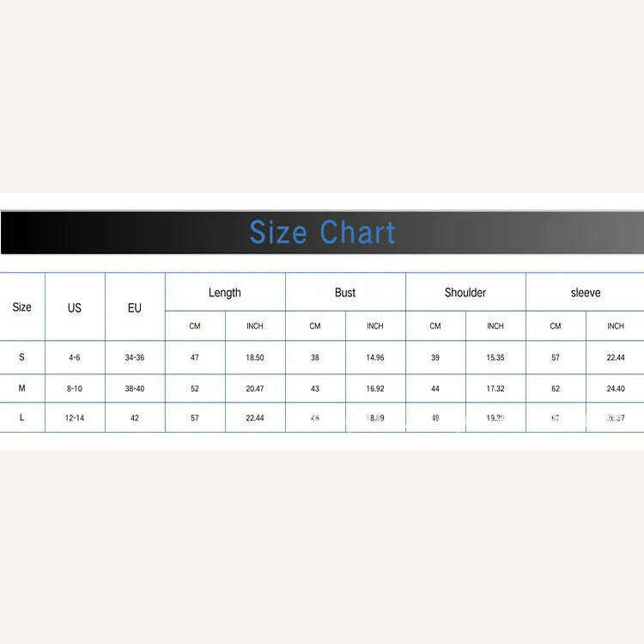This screenshot has width=644, height=644.
Task: Select the Length column header
Action: coord(225,293)
